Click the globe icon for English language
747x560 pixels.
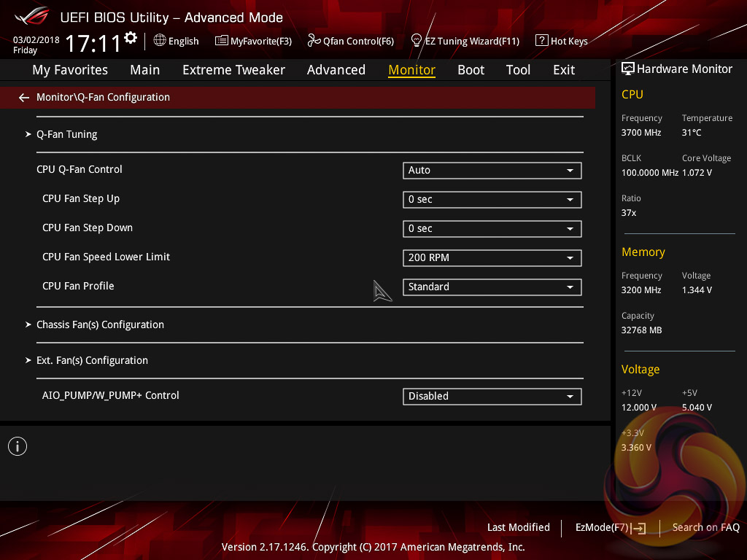[x=160, y=41]
